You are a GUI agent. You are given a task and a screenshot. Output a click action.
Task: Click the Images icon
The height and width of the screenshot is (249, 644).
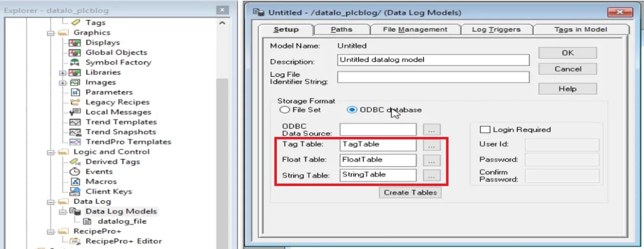[x=75, y=82]
